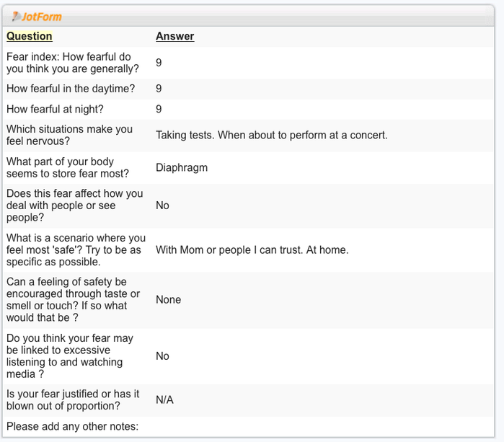Click 'With Mom or people I can trust' answer

click(x=252, y=249)
